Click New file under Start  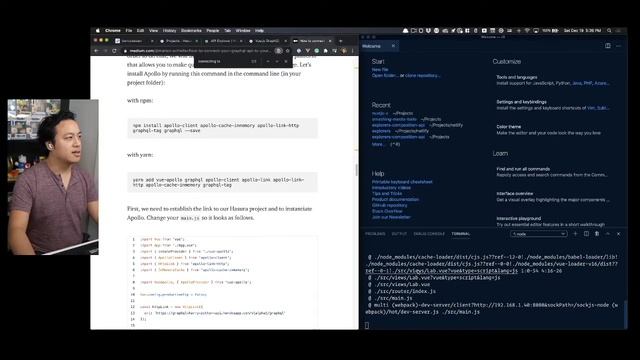[380, 70]
